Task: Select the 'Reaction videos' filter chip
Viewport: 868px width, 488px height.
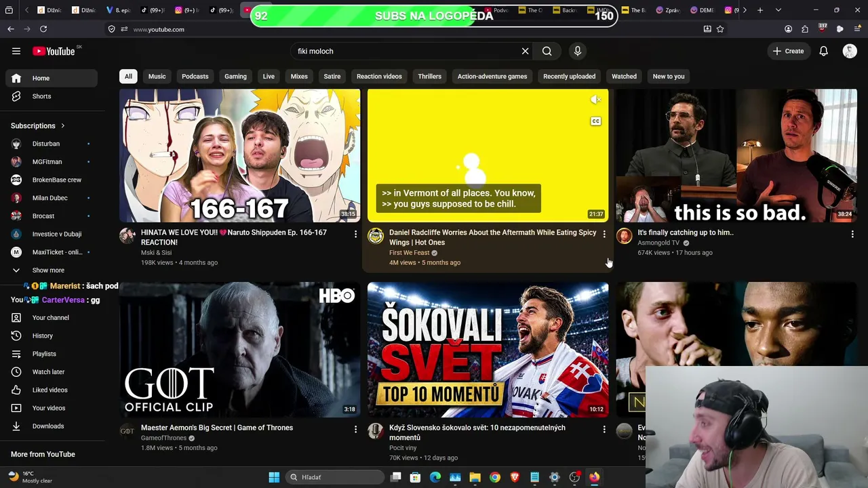Action: click(379, 76)
